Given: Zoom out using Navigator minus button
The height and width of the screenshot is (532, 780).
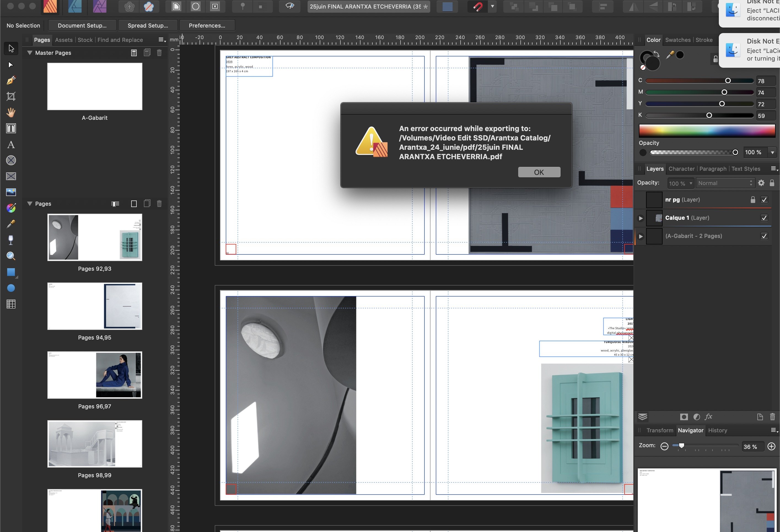Looking at the screenshot, I should click(x=664, y=446).
